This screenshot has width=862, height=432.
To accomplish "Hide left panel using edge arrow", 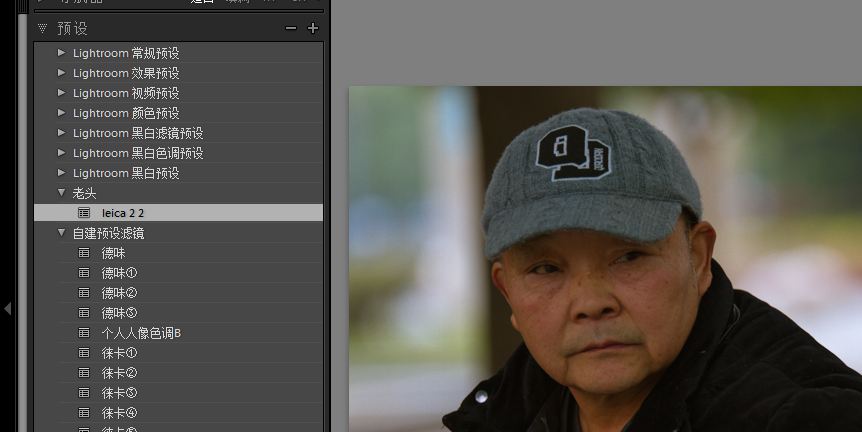I will [7, 309].
